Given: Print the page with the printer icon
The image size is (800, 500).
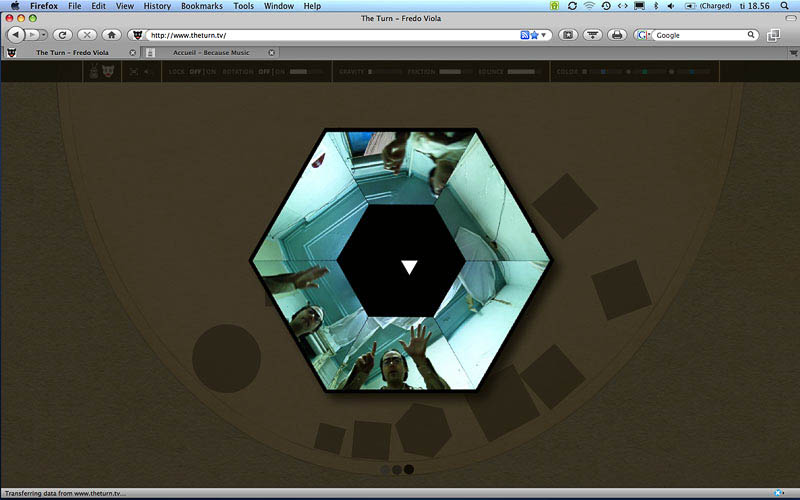Looking at the screenshot, I should 617,35.
